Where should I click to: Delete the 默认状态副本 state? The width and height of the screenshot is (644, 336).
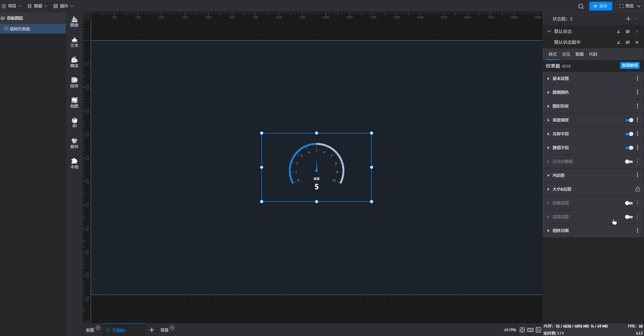pos(637,42)
